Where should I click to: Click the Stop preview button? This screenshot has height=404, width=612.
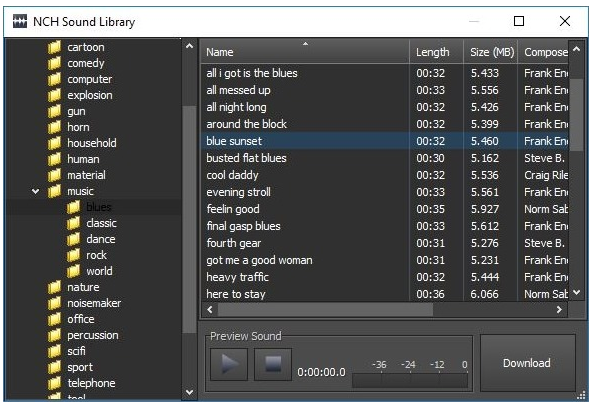pyautogui.click(x=271, y=365)
